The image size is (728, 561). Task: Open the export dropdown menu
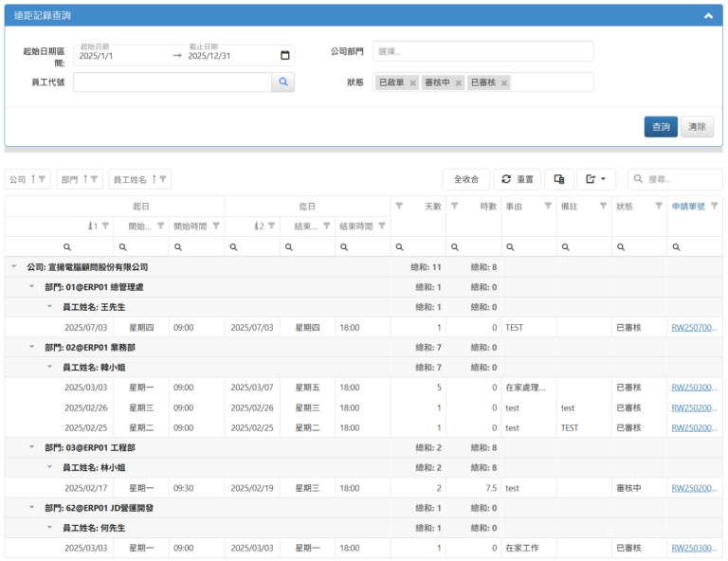[597, 179]
